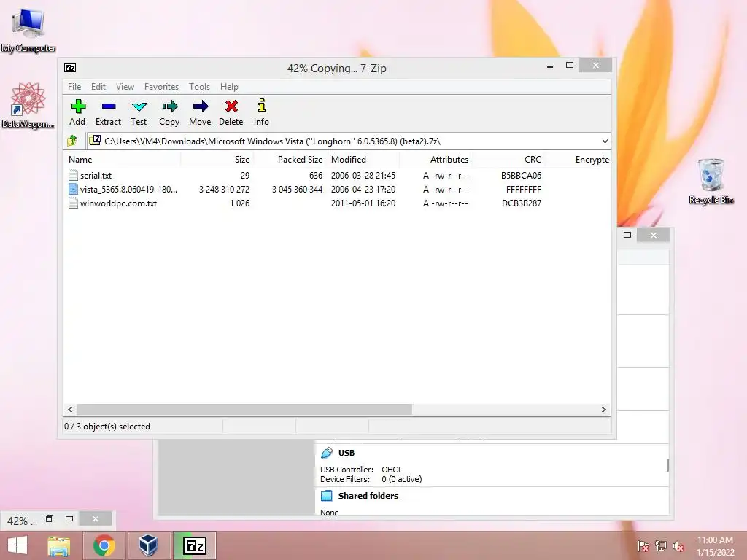Click the taskbar clock 11:00 AM
The height and width of the screenshot is (560, 747).
pos(715,540)
